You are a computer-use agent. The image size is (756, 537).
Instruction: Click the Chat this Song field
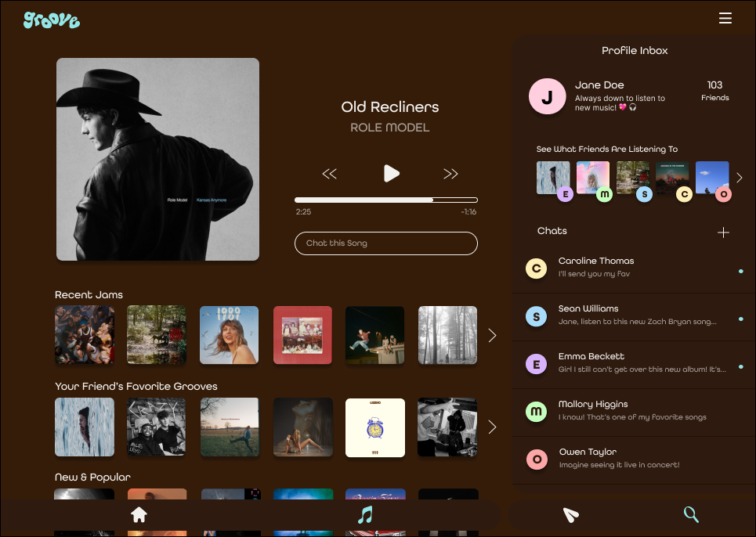[x=386, y=243]
